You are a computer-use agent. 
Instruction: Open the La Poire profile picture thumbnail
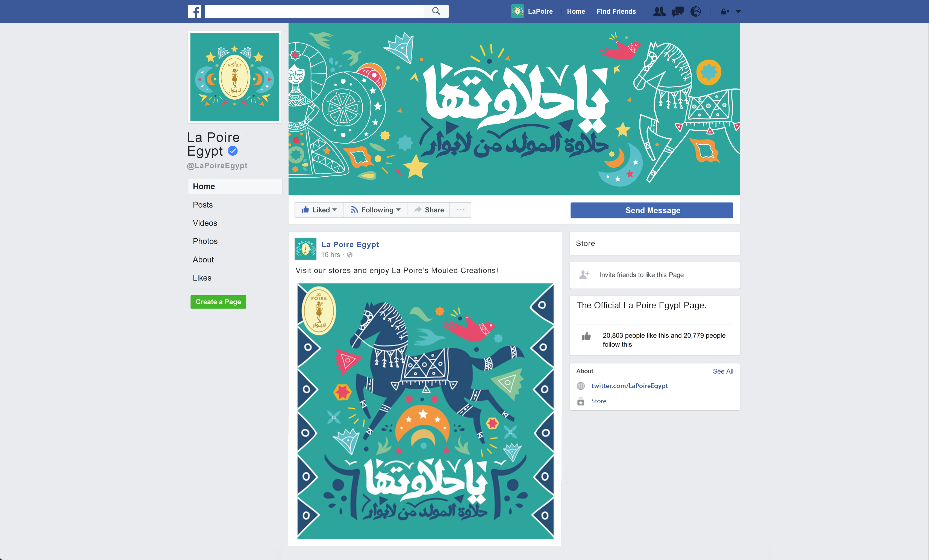point(234,77)
